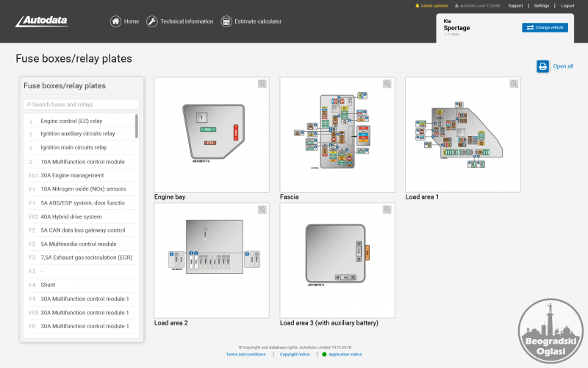Select F5 30A Multifunction control module 1
This screenshot has height=368, width=588.
click(82, 299)
